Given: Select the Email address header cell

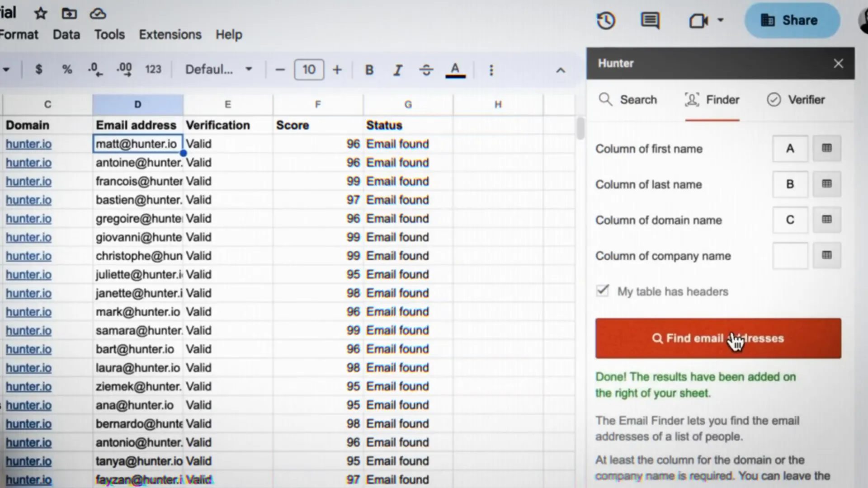Looking at the screenshot, I should [x=138, y=125].
